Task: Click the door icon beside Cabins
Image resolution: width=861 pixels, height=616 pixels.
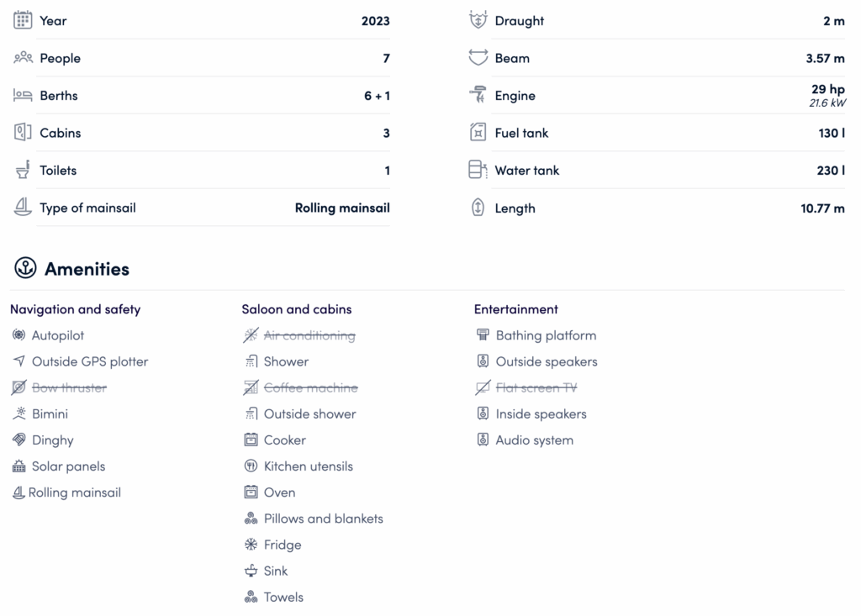Action: 23,133
